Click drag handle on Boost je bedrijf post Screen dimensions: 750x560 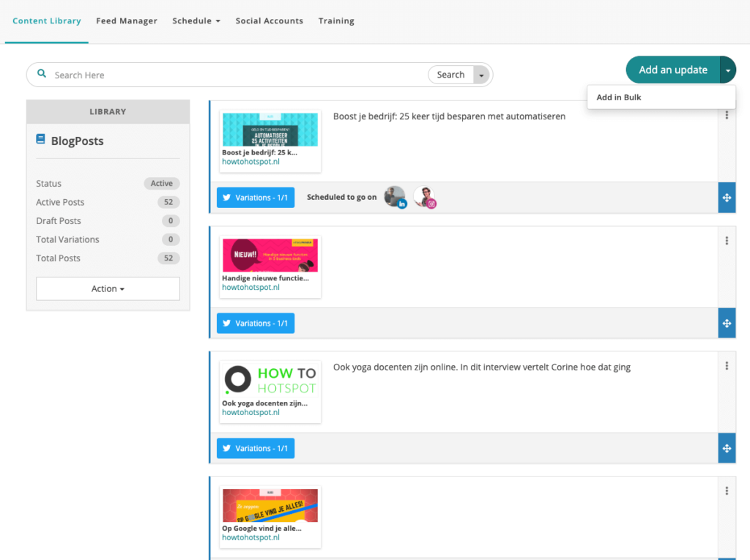(x=727, y=198)
